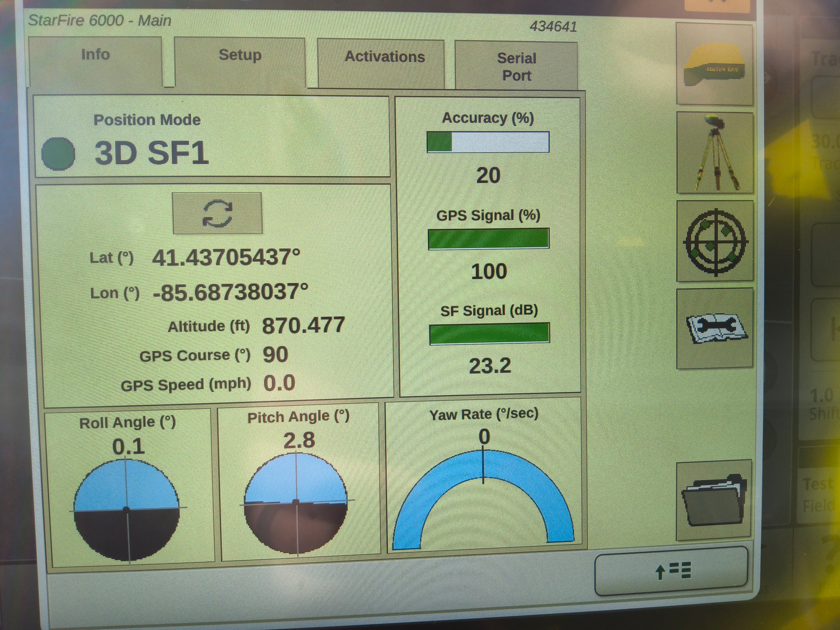Open the StarFire receiver icon
The width and height of the screenshot is (840, 630).
[714, 65]
